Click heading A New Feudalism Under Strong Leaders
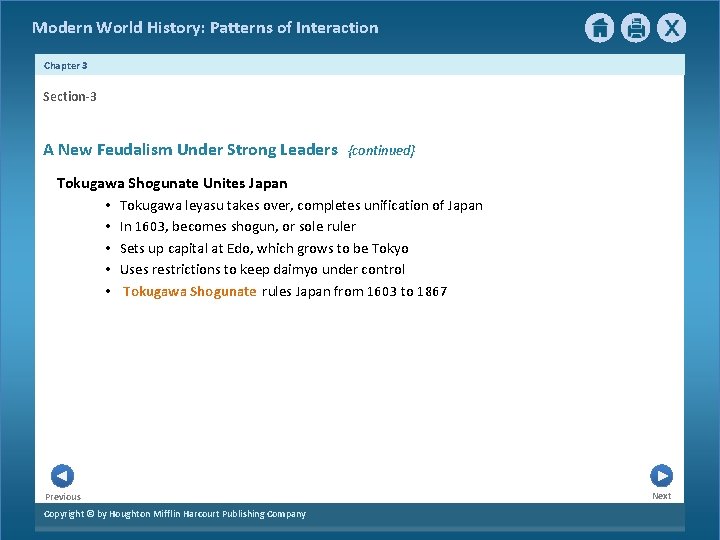Image resolution: width=720 pixels, height=540 pixels. 191,150
